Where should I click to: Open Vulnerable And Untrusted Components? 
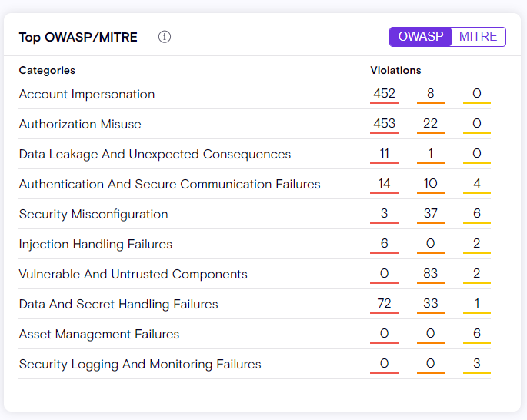click(133, 275)
